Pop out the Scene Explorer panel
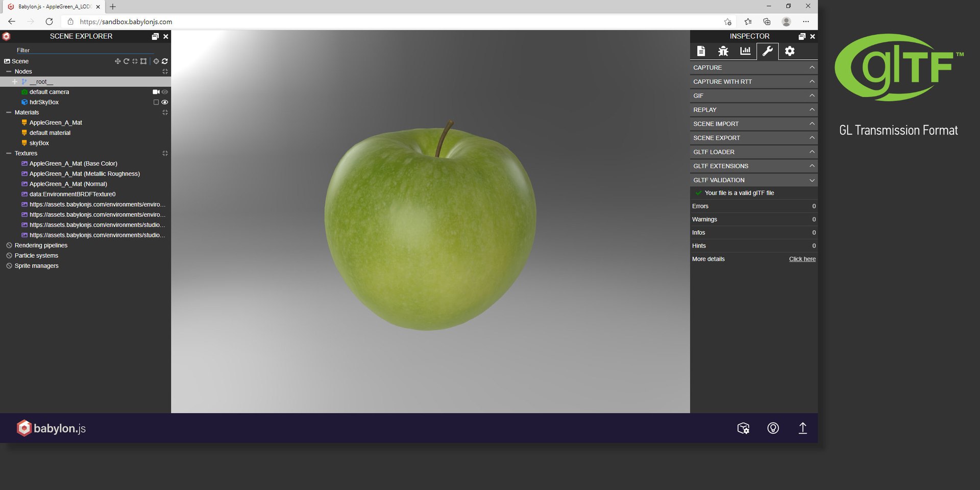 [155, 36]
